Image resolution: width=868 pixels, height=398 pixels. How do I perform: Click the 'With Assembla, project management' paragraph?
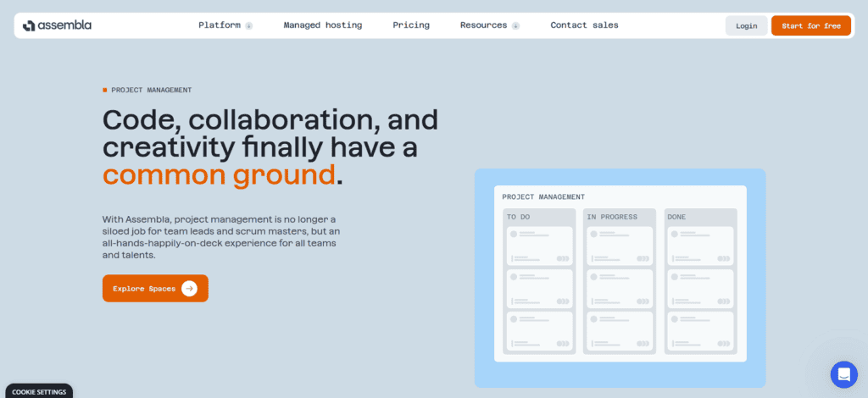(220, 237)
